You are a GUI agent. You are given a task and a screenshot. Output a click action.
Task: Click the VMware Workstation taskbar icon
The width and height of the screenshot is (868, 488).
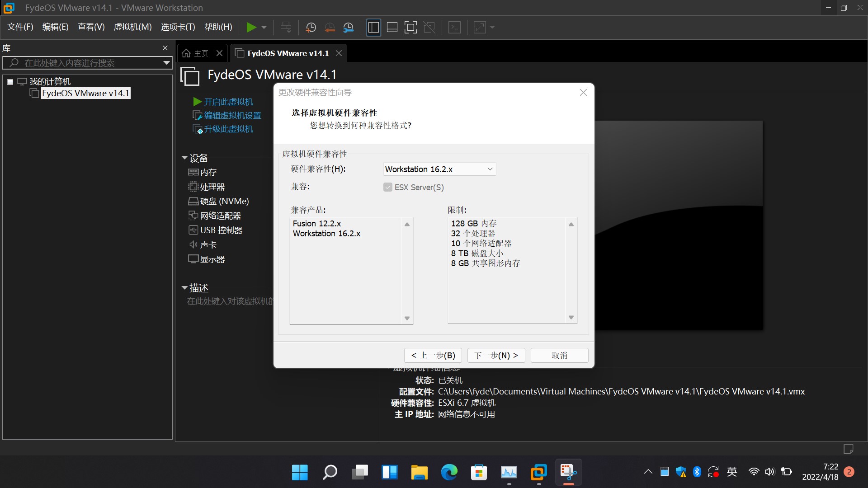(538, 472)
